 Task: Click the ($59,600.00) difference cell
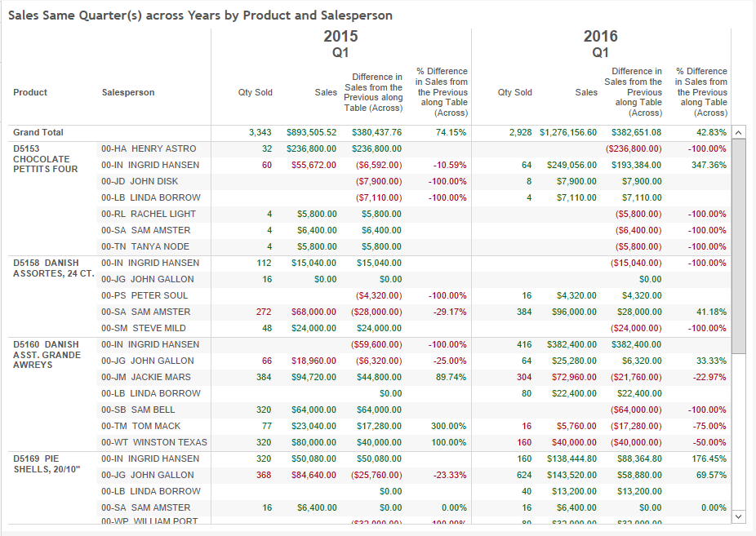click(x=376, y=345)
